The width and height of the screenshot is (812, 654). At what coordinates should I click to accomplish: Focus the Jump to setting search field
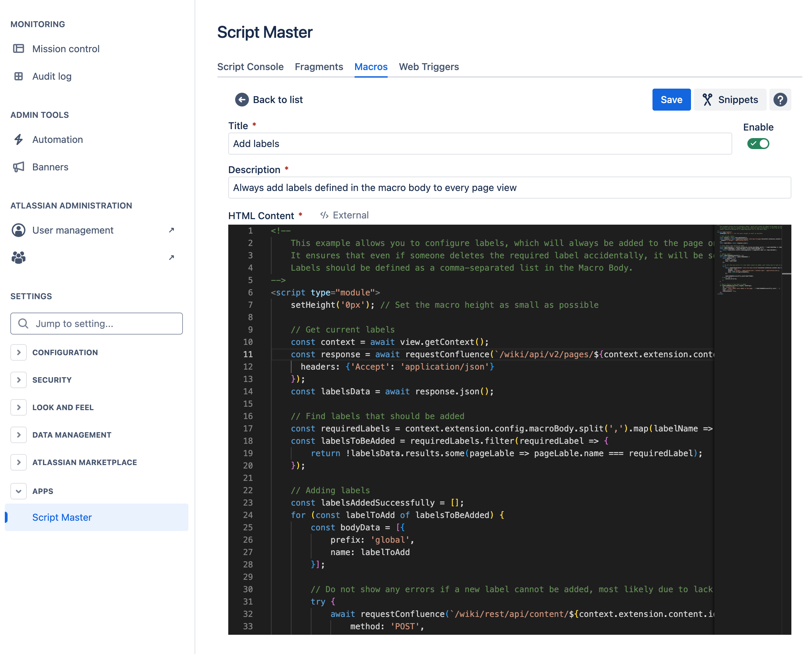tap(97, 324)
